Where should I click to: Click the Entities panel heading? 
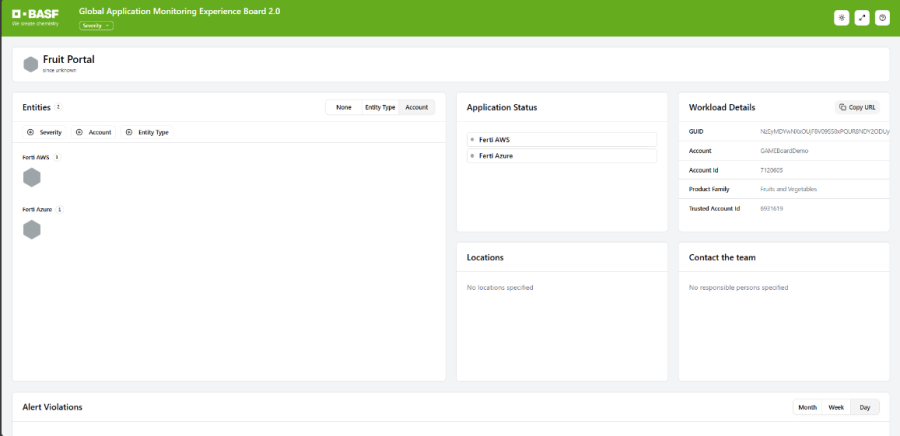(x=36, y=107)
